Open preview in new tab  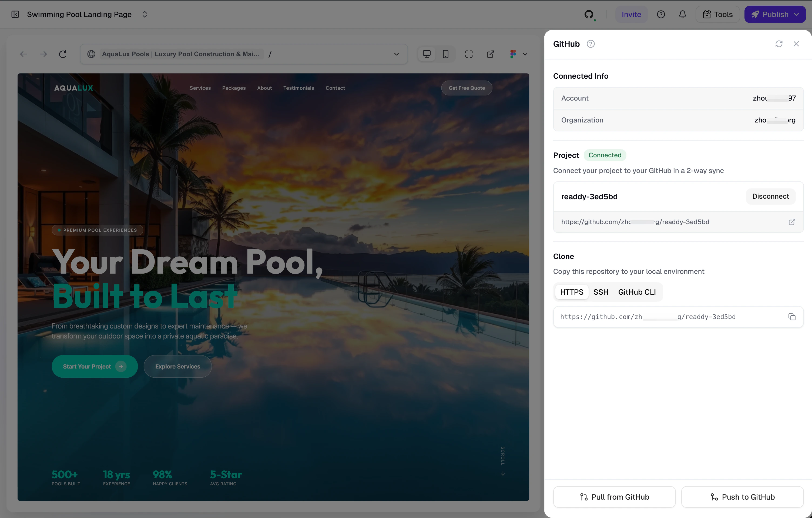pos(490,54)
